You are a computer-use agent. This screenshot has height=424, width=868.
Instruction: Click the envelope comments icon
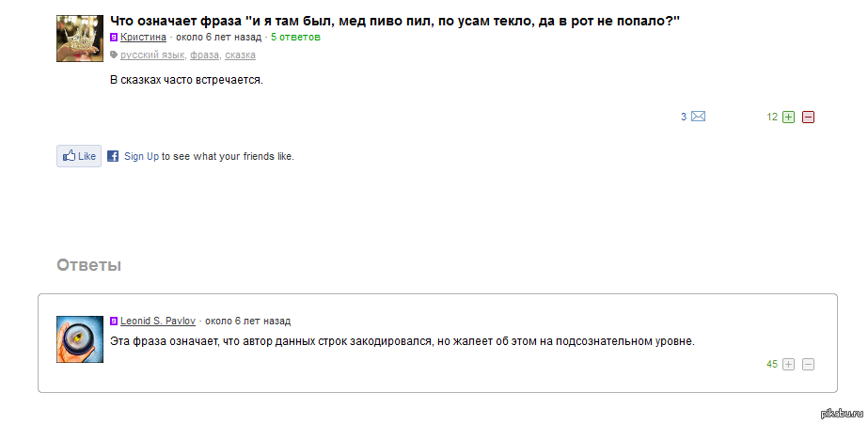[x=698, y=117]
